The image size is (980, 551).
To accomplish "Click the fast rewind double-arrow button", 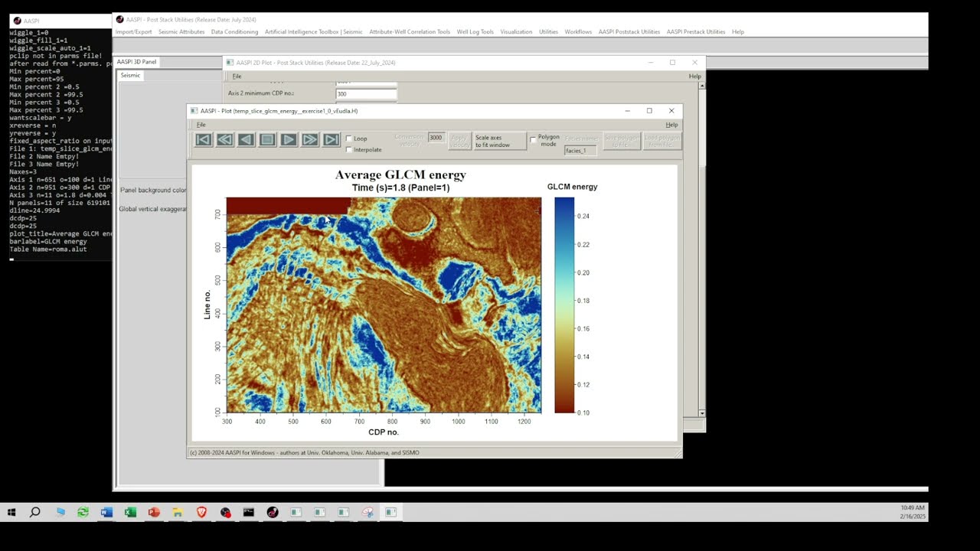I will tap(224, 139).
